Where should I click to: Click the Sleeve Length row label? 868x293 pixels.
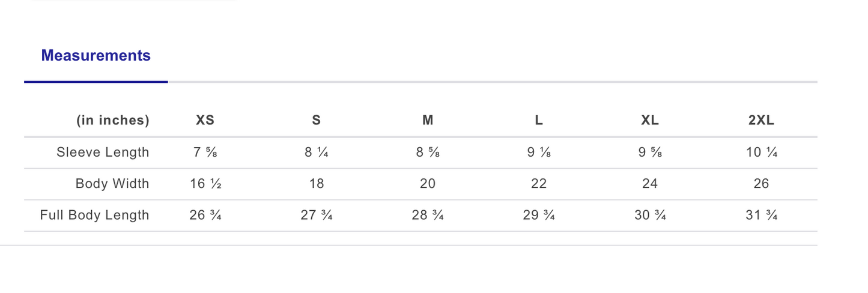click(x=103, y=153)
